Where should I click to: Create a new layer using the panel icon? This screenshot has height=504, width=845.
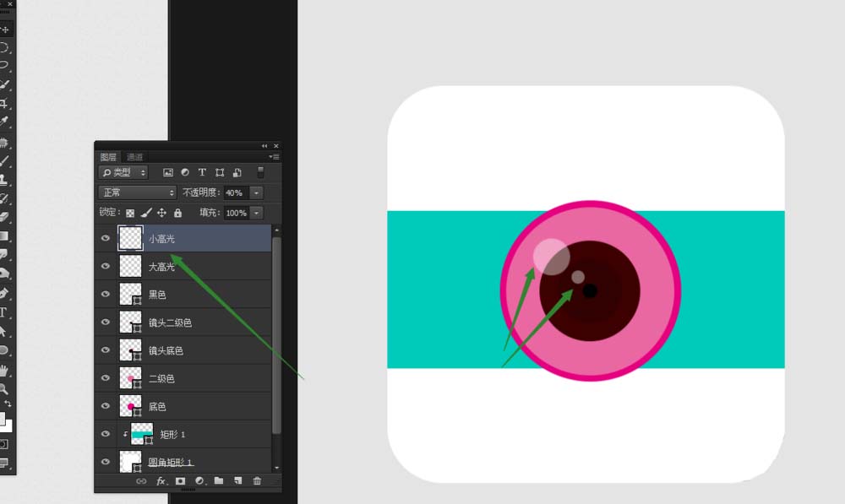237,481
